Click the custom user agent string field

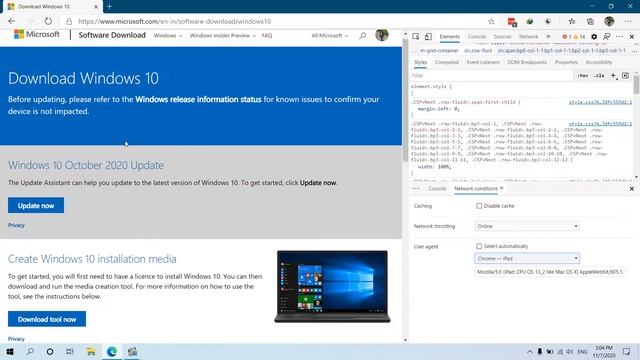(550, 271)
